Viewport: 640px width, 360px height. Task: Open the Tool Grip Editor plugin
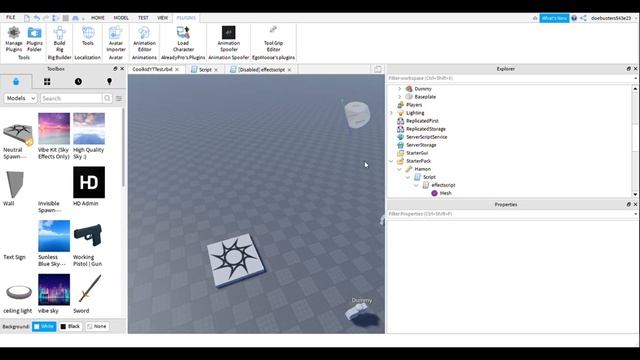[x=273, y=39]
